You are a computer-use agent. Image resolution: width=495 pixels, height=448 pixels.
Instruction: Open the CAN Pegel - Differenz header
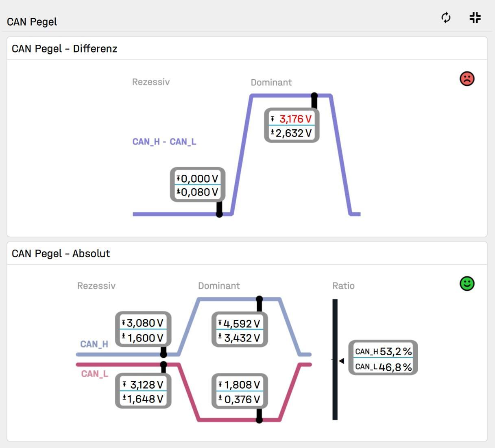click(65, 49)
